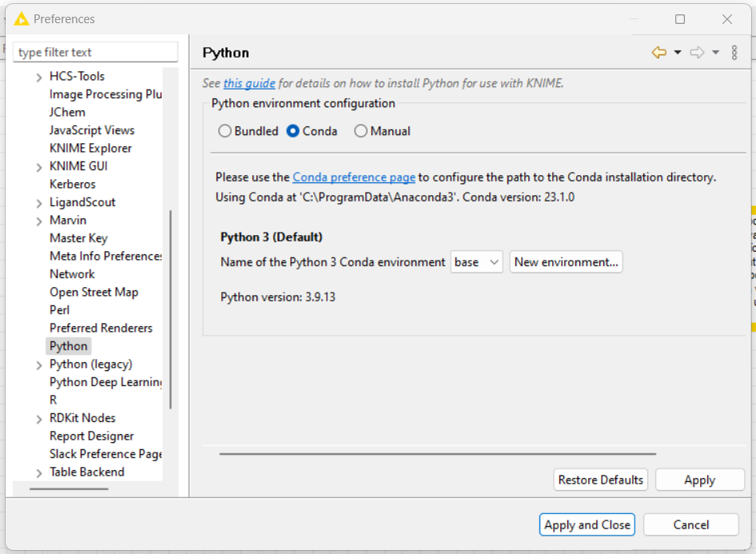Open the preferences view menu dots icon

pos(734,52)
